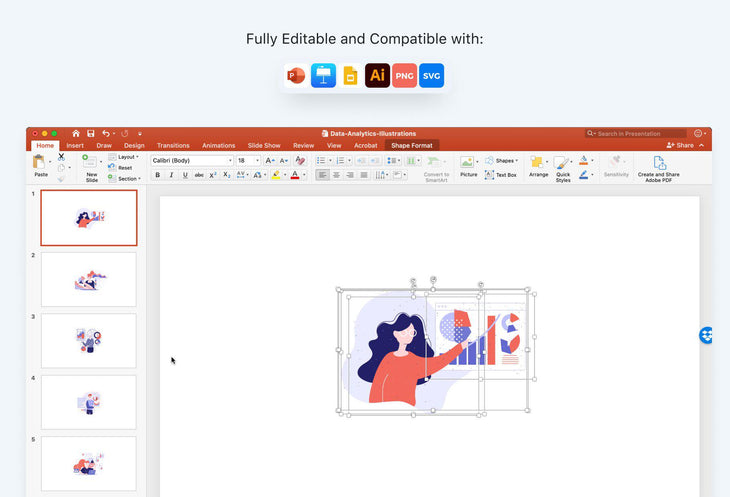
Task: Click the Cut scissors icon
Action: coord(61,156)
